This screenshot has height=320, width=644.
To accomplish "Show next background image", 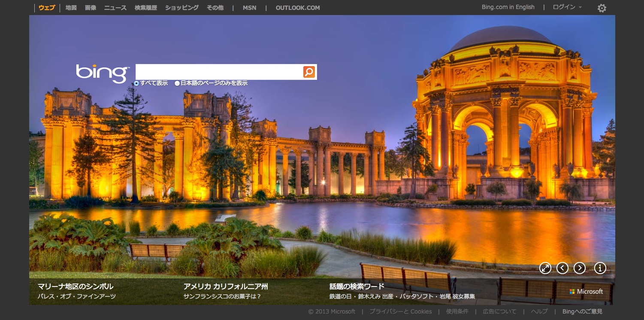I will click(x=579, y=268).
